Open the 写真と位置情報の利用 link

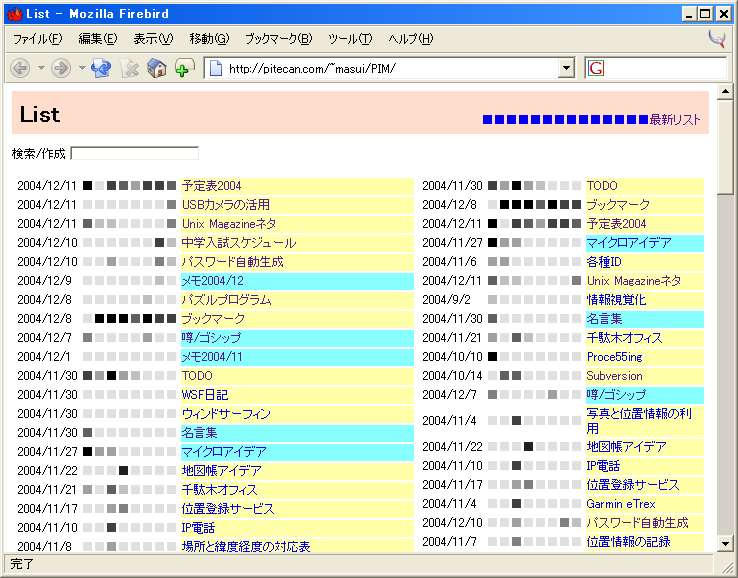(x=639, y=421)
